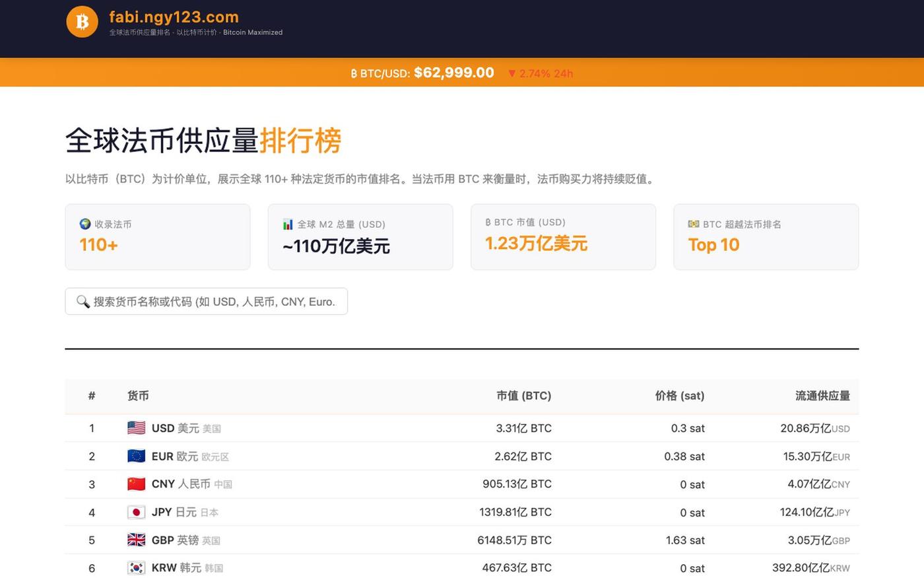The image size is (924, 578).
Task: Click the 2.62亿 BTC market cap cell
Action: coord(523,456)
